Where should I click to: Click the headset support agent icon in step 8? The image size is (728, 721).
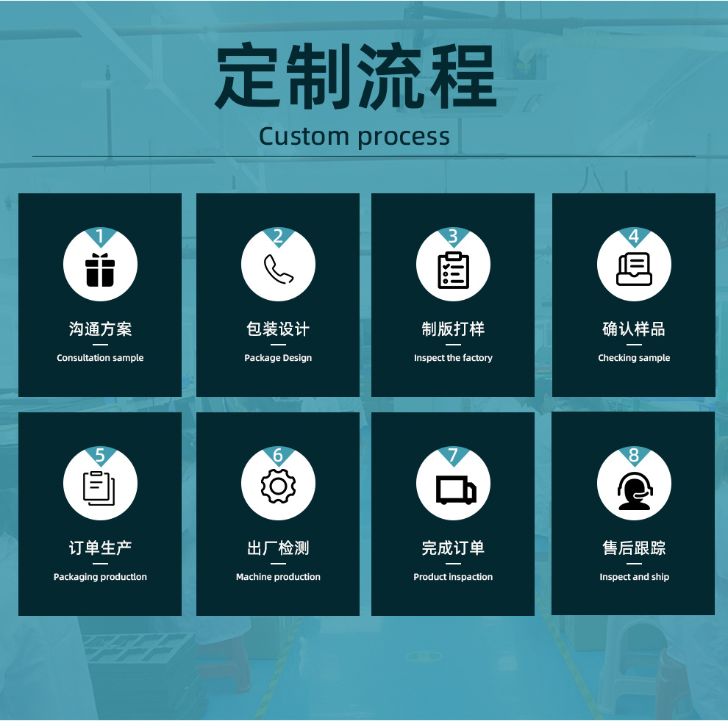coord(635,491)
